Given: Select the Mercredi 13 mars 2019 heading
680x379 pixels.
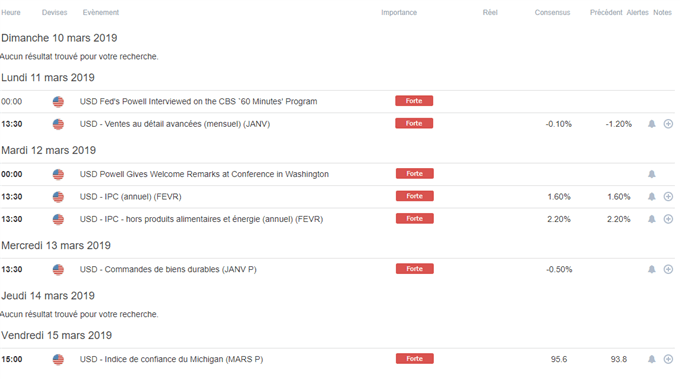Looking at the screenshot, I should point(56,245).
